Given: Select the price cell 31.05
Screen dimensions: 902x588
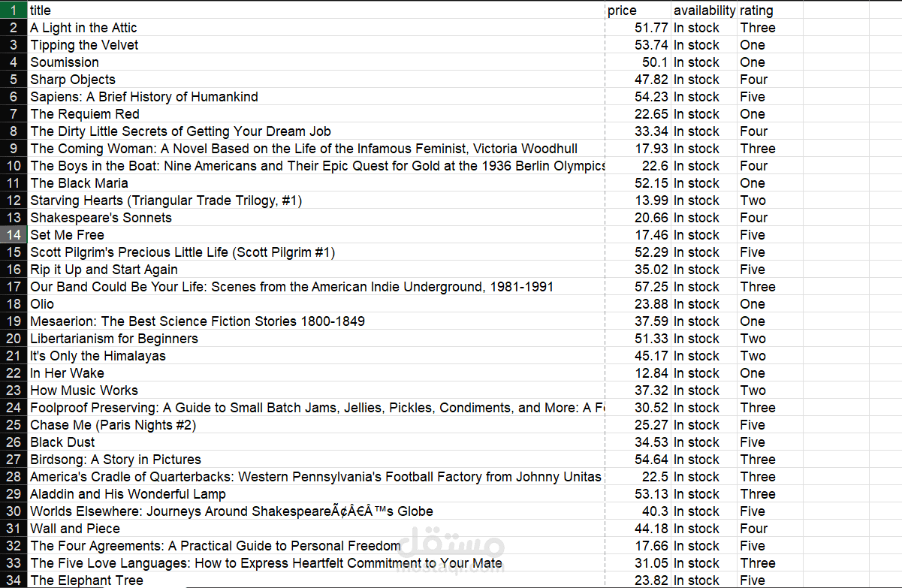Looking at the screenshot, I should (638, 563).
